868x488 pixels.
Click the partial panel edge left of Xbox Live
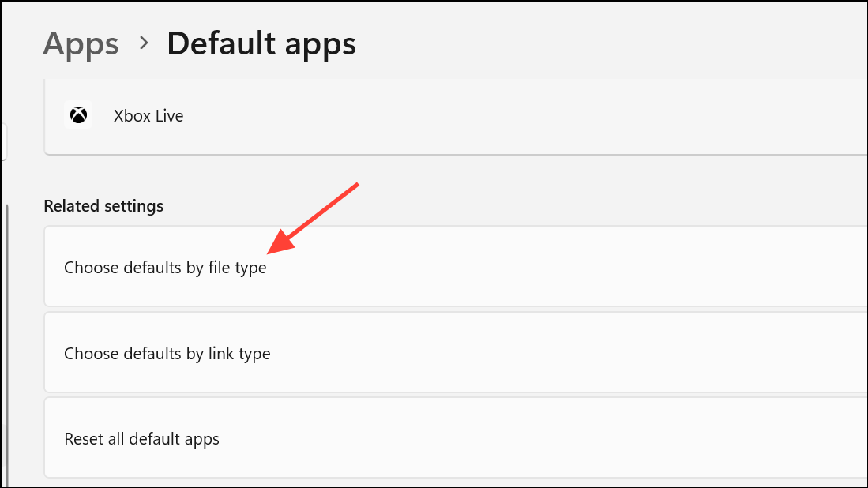click(x=3, y=142)
